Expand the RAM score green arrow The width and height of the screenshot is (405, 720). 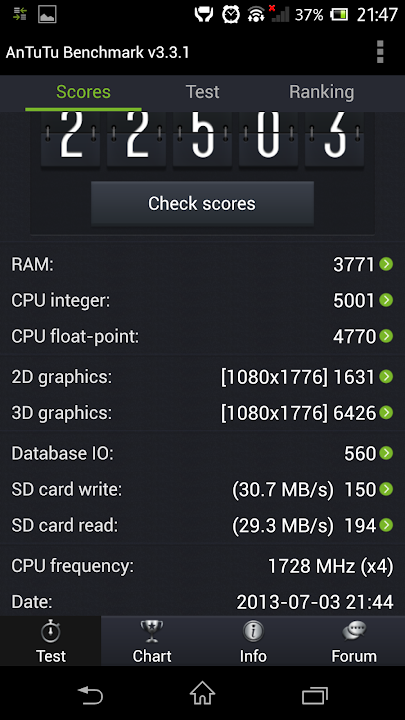[x=386, y=264]
